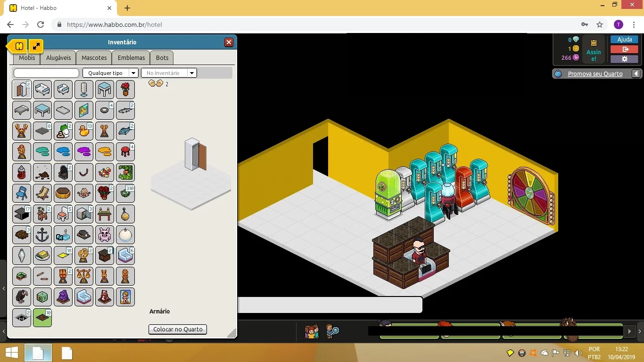Select the blue FX joystick item
The image size is (644, 362).
point(63,235)
